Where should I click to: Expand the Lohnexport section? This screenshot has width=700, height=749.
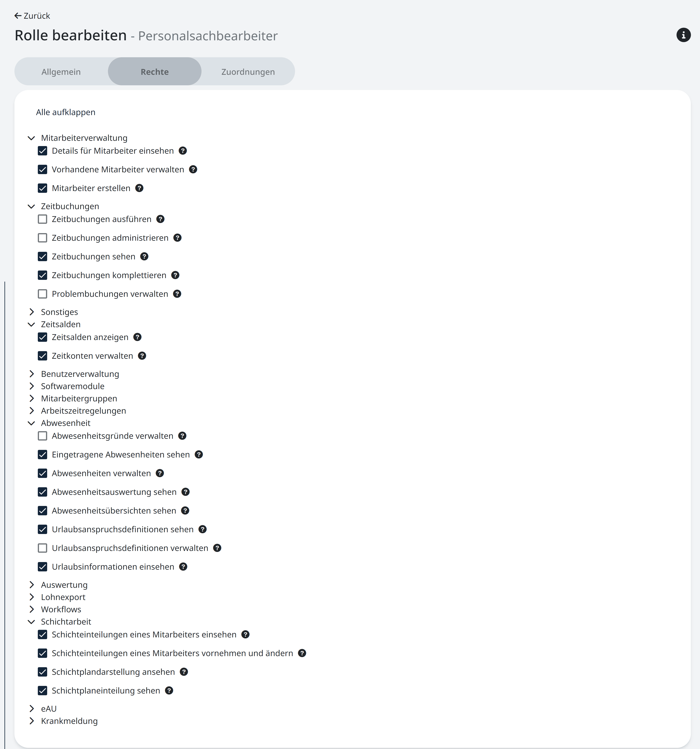(32, 597)
